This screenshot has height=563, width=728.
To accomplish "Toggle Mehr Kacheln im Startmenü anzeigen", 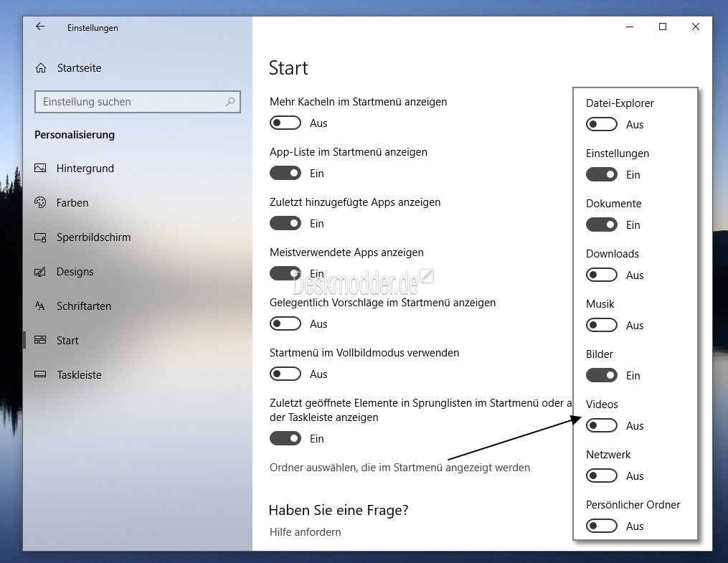I will pyautogui.click(x=285, y=123).
